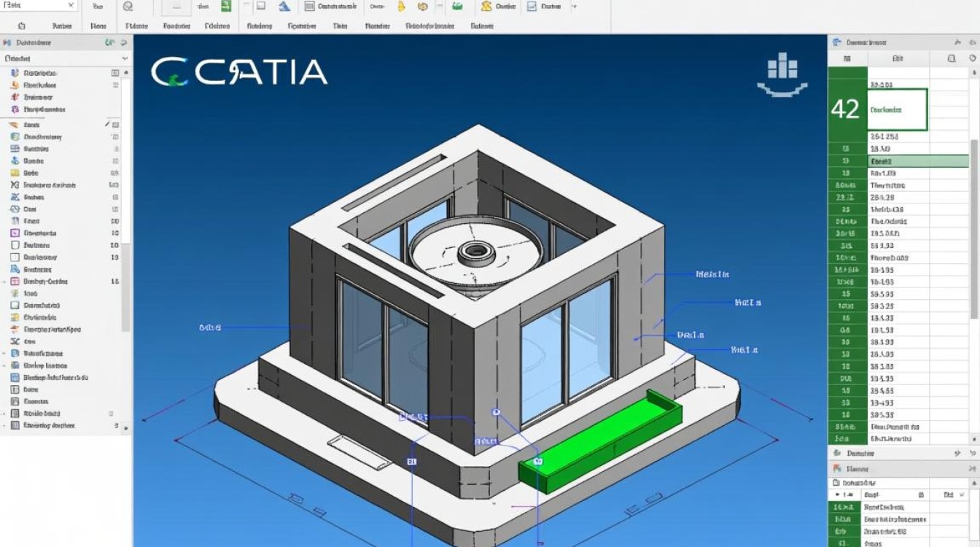This screenshot has height=547, width=980.
Task: Open the 'Tials' ribbon tab
Action: click(x=340, y=26)
